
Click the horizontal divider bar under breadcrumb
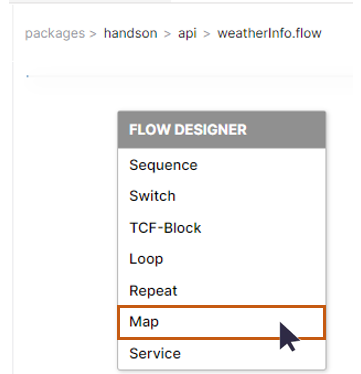coord(190,77)
